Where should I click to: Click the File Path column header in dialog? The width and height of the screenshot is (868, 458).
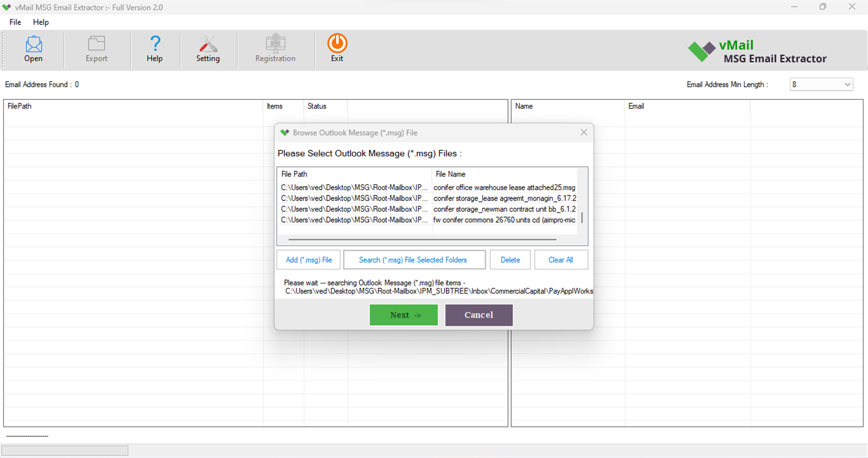point(354,174)
